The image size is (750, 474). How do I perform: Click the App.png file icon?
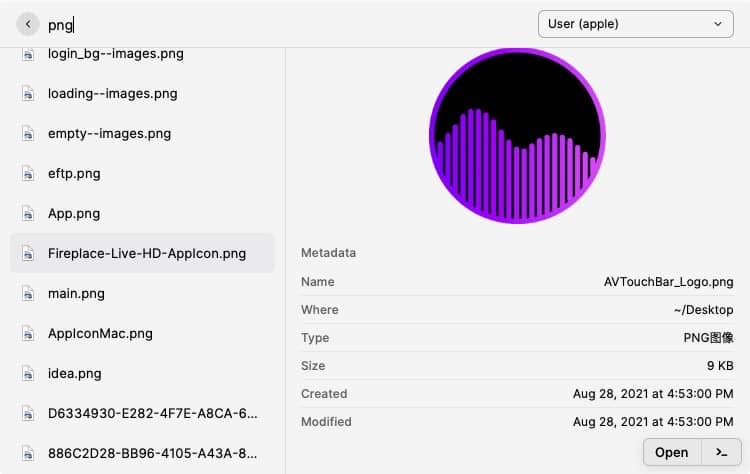pyautogui.click(x=28, y=214)
